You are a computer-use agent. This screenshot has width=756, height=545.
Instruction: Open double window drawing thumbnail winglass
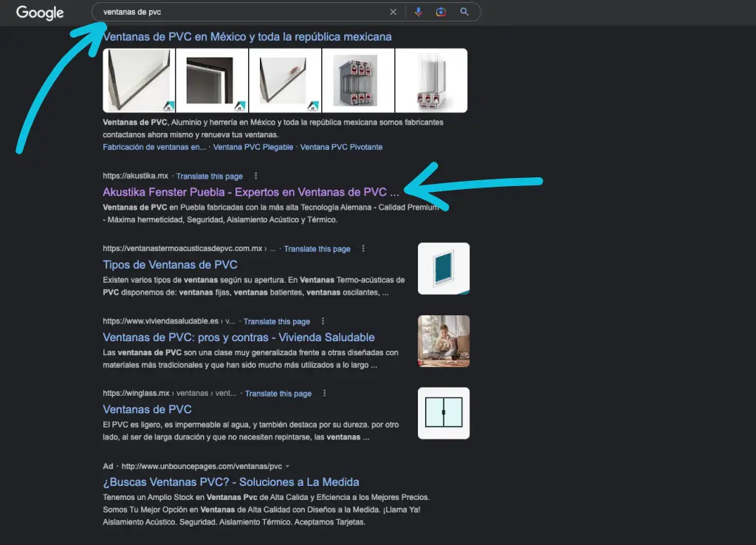pyautogui.click(x=444, y=414)
